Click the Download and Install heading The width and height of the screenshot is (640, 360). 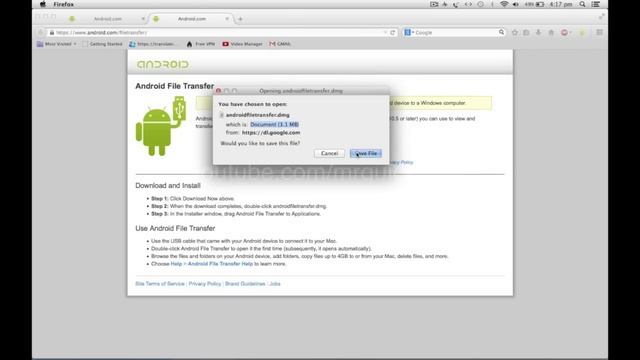click(x=168, y=185)
